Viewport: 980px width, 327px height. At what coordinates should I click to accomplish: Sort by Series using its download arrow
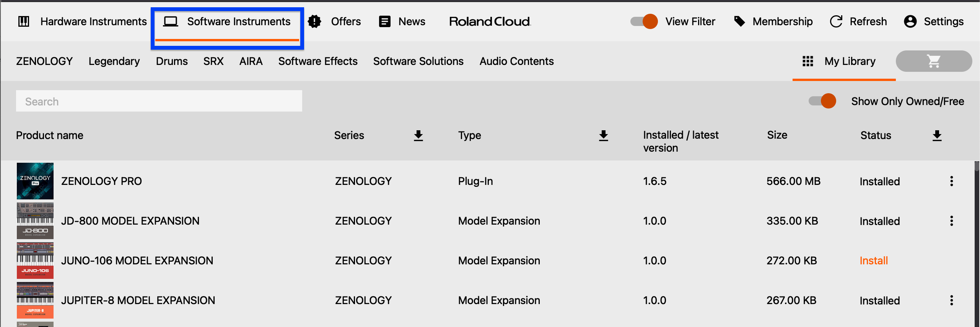(x=418, y=135)
